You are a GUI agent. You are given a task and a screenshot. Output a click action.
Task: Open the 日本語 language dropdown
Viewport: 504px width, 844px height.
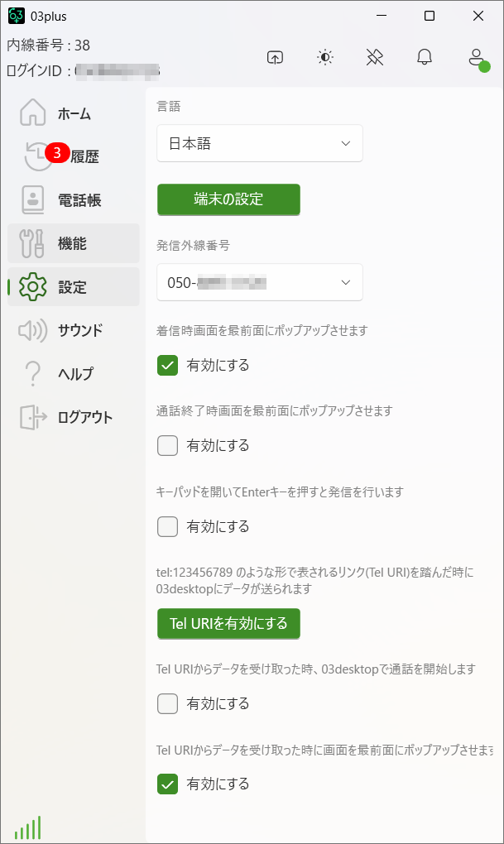point(260,143)
